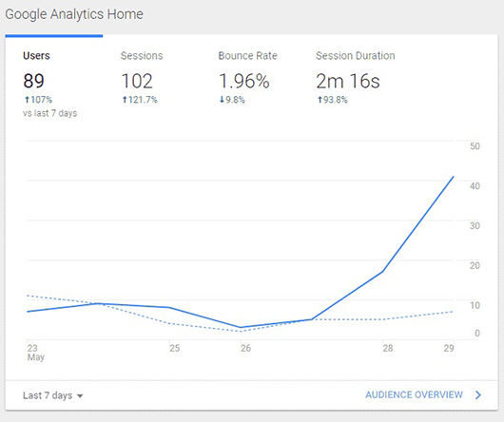Click the Bounce Rate value 1.96%

[x=244, y=81]
